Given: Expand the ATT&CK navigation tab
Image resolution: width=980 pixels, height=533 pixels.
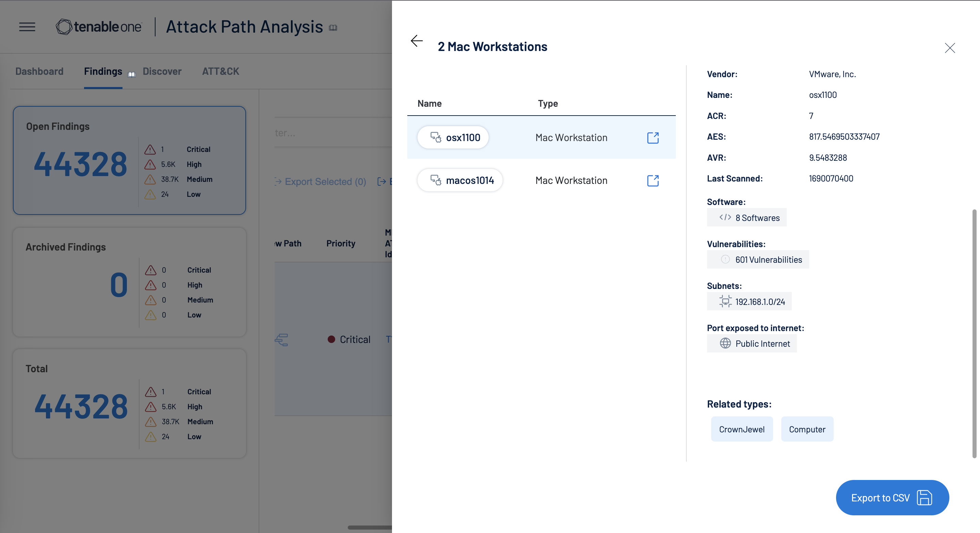Looking at the screenshot, I should (x=221, y=71).
